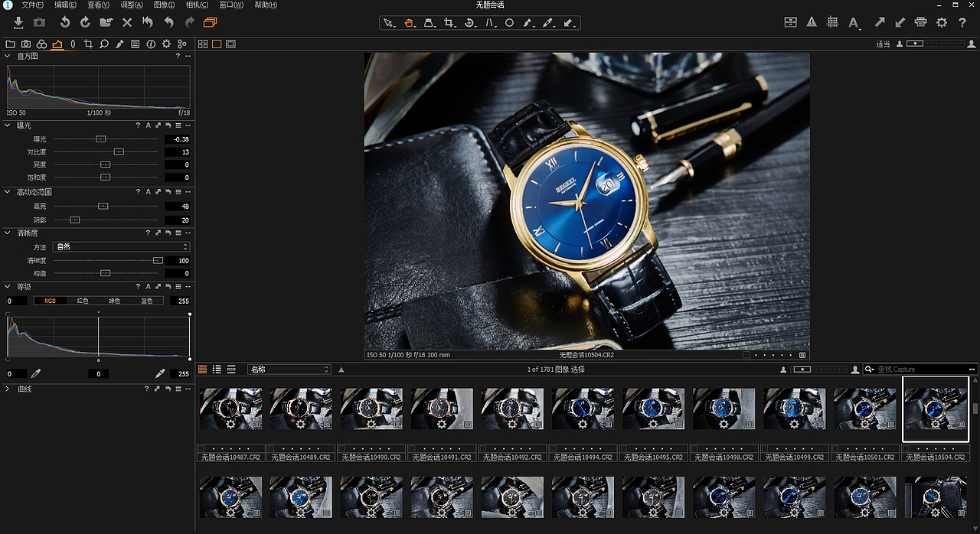Click the print icon in top toolbar
This screenshot has width=980, height=534.
[921, 23]
